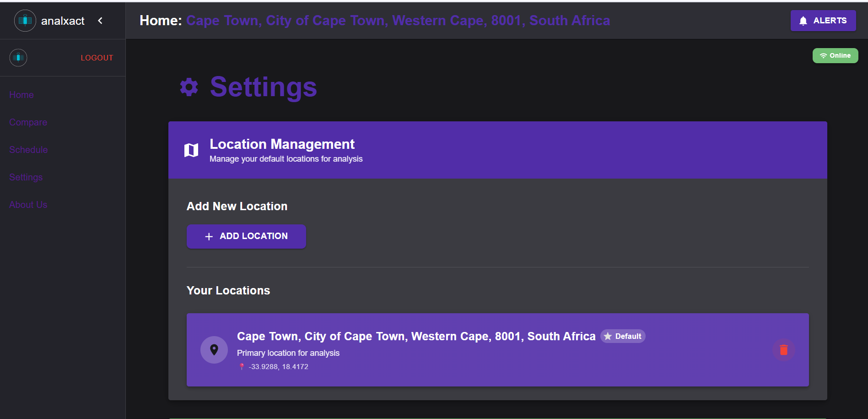Click the user avatar icon beside Logout
Viewport: 868px width, 419px height.
click(18, 58)
